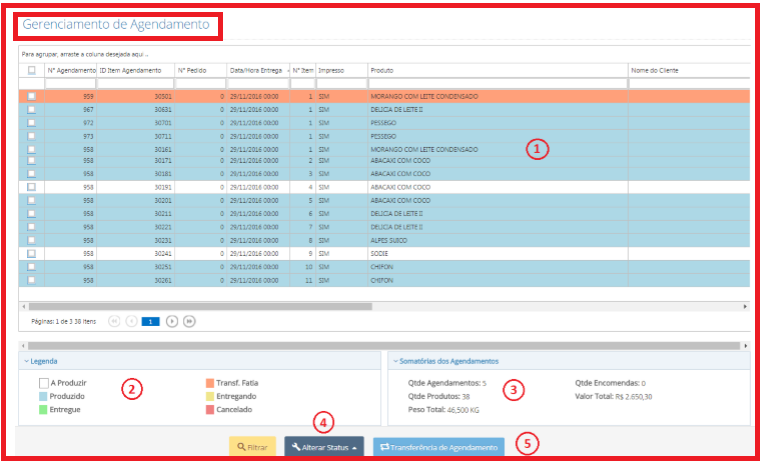Viewport: 763px width, 463px height.
Task: Collapse Somatórias dos Agendamentos panel
Action: (x=396, y=361)
